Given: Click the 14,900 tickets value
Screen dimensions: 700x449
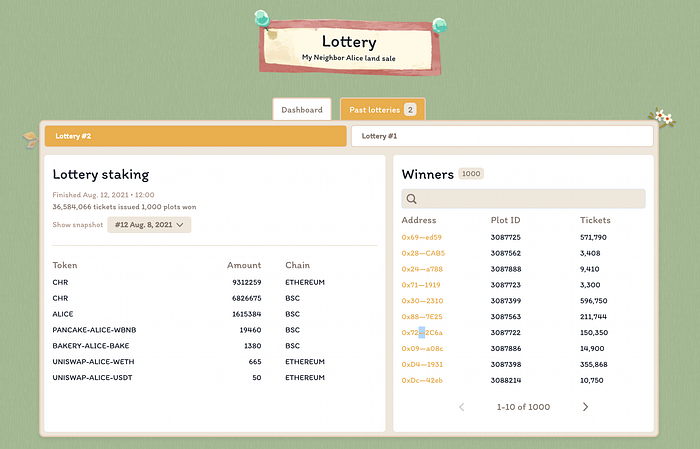Looking at the screenshot, I should [x=592, y=349].
